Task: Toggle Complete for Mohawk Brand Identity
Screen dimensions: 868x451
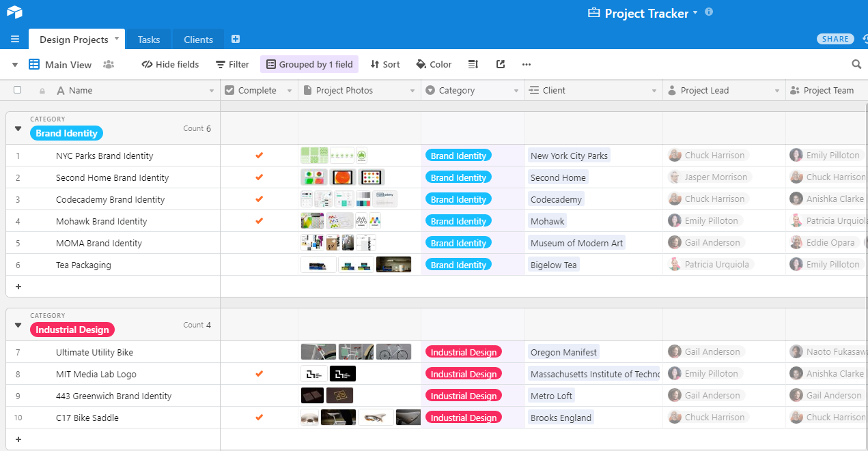Action: point(259,221)
